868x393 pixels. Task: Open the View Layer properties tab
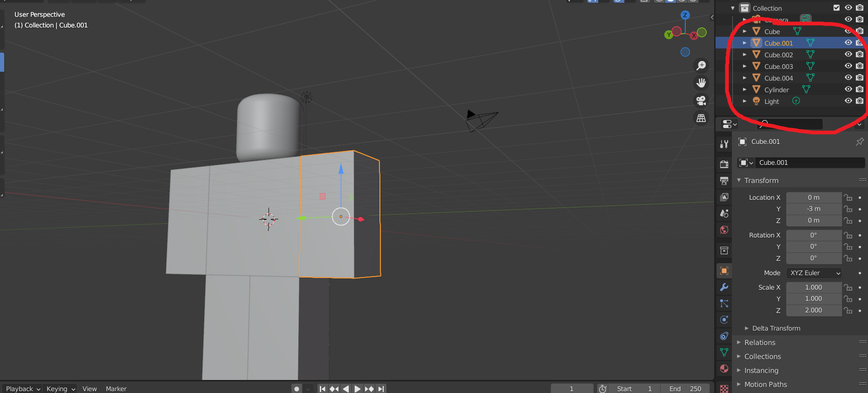[x=724, y=197]
